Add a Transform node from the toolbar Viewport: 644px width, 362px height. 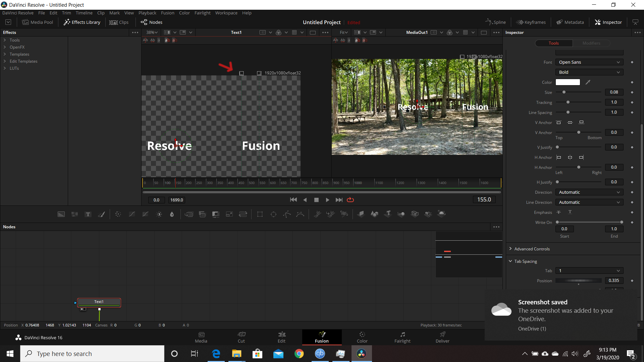[243, 214]
